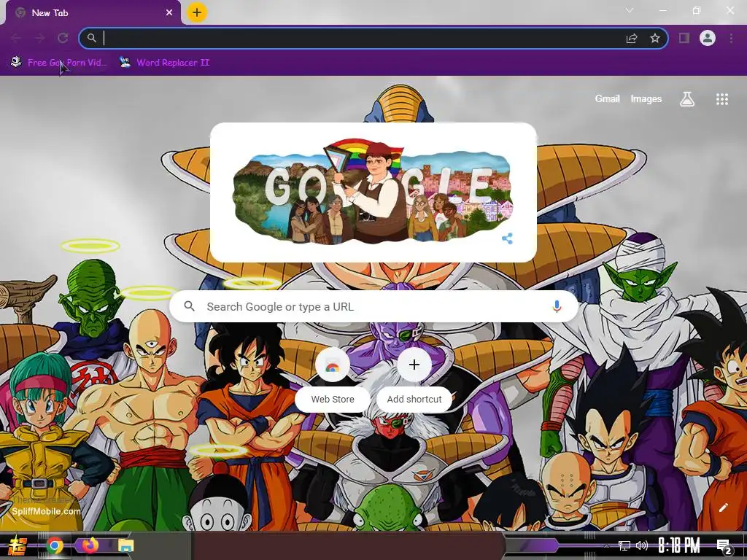Open the Google apps grid
Viewport: 747px width, 560px height.
click(x=722, y=99)
